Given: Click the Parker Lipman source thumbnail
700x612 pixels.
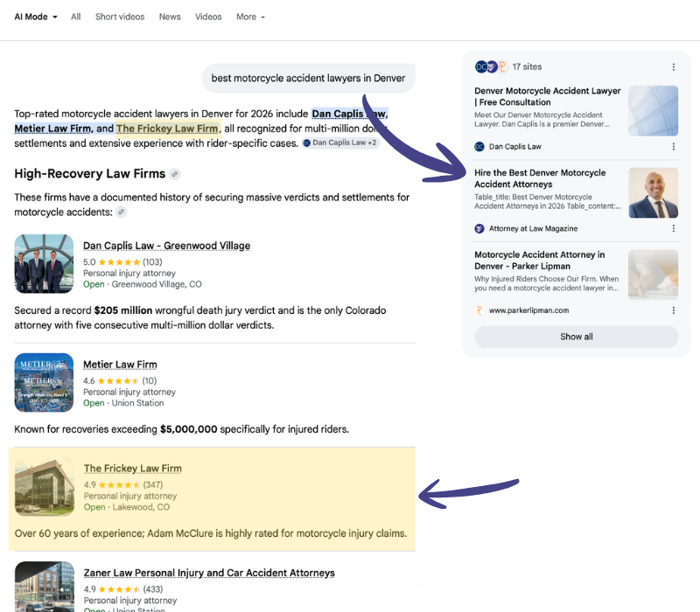Looking at the screenshot, I should 653,275.
